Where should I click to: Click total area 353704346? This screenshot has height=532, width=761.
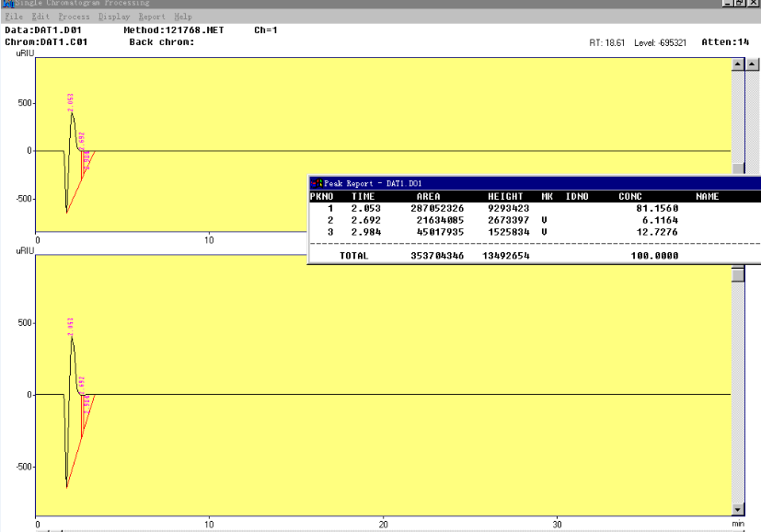point(437,256)
